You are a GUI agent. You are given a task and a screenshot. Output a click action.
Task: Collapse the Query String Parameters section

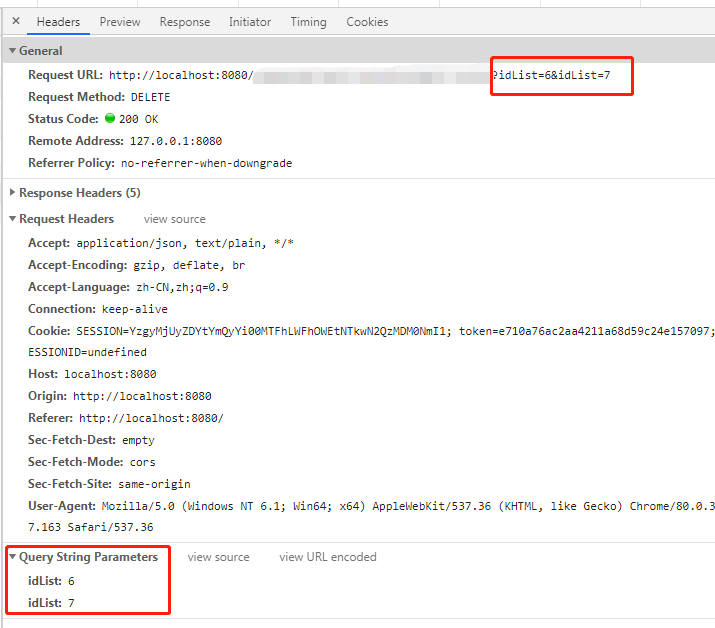click(x=12, y=556)
